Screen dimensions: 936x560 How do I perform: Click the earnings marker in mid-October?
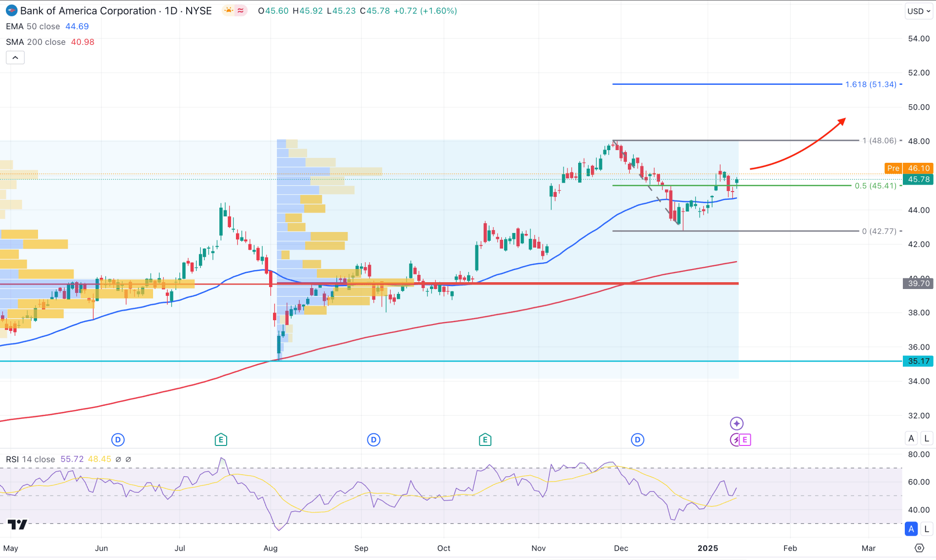point(485,440)
